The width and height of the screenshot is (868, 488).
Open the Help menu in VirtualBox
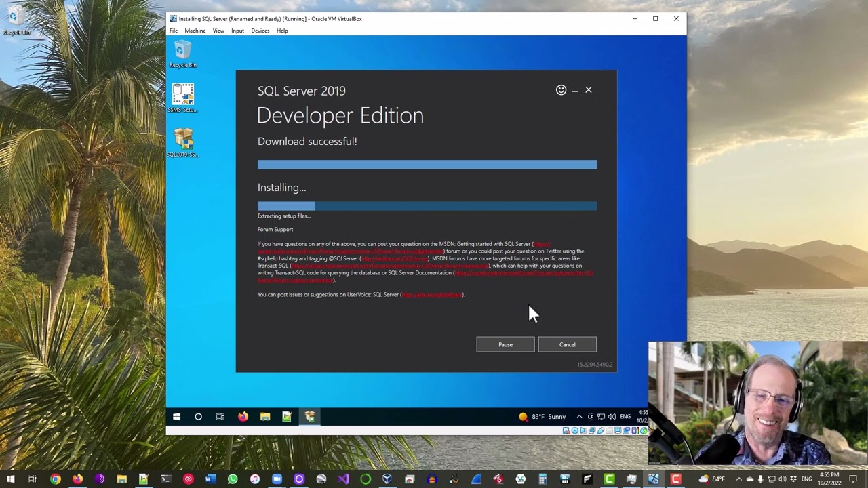(x=282, y=30)
